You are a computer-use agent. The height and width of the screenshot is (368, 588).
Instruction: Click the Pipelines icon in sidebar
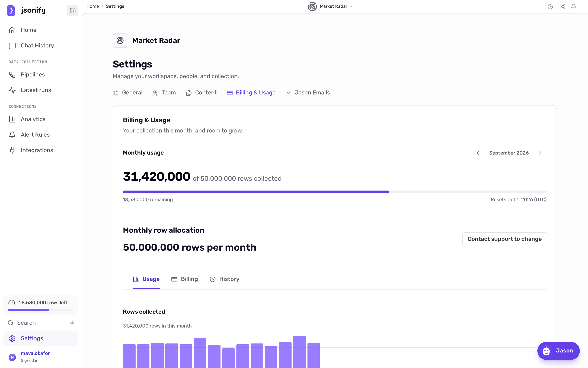(12, 74)
